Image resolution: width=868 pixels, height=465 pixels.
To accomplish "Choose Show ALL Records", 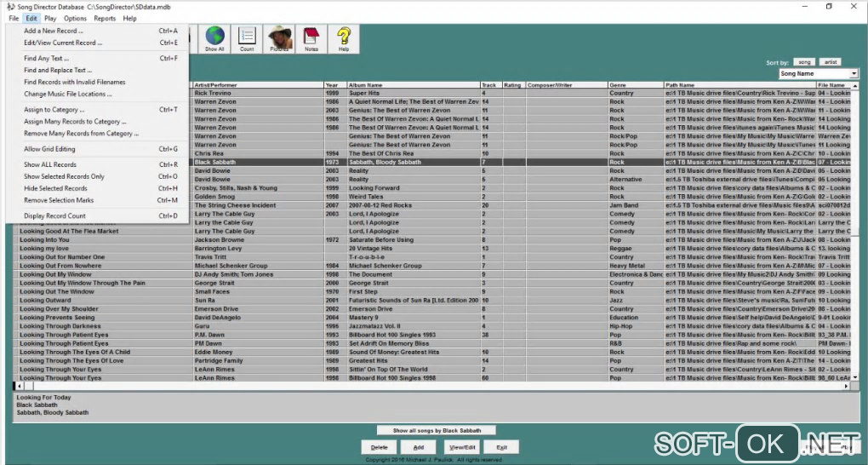I will click(97, 164).
